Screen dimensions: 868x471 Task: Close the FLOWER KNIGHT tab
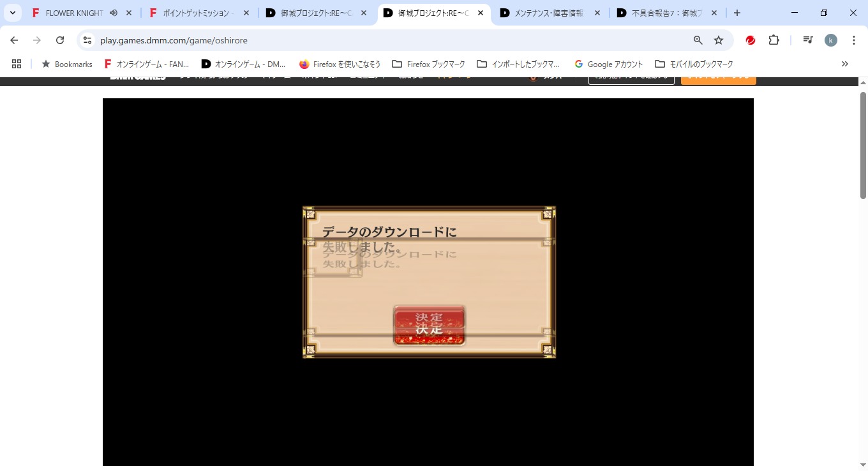130,13
